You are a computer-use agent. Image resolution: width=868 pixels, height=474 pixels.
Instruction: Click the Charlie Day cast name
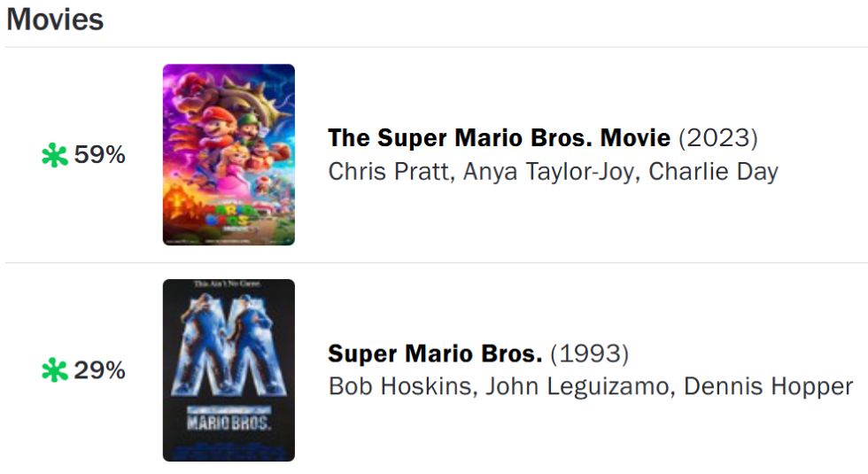(713, 172)
